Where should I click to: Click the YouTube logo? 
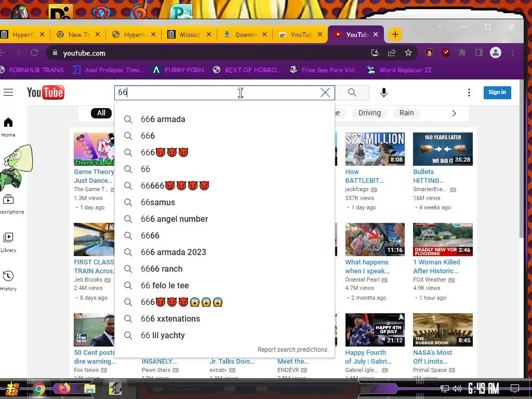(46, 92)
